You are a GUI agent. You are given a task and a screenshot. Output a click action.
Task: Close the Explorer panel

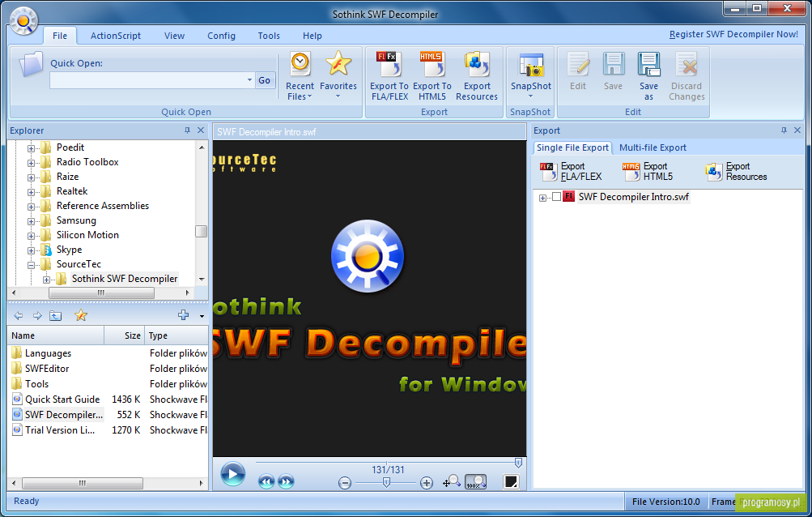tap(201, 130)
